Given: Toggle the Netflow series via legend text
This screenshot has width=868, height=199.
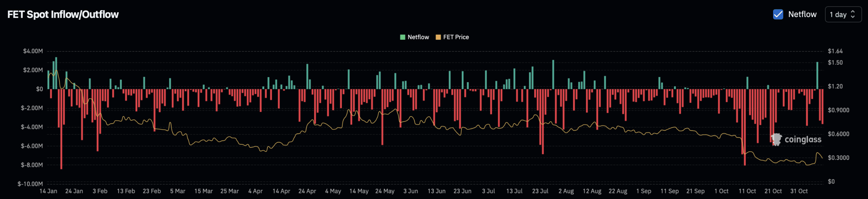Looking at the screenshot, I should (x=418, y=37).
